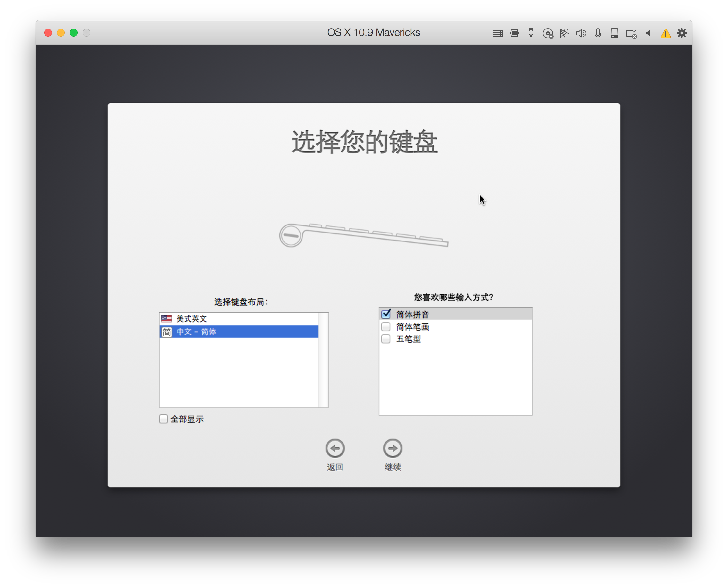
Task: Click the 继续 continue button
Action: point(393,448)
